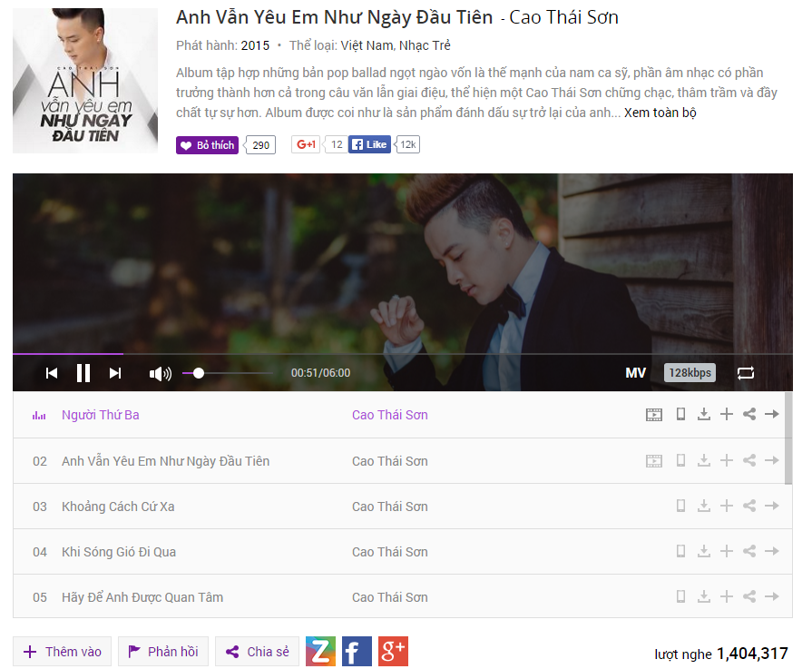
Task: Change the 128kbps audio quality
Action: pos(690,372)
